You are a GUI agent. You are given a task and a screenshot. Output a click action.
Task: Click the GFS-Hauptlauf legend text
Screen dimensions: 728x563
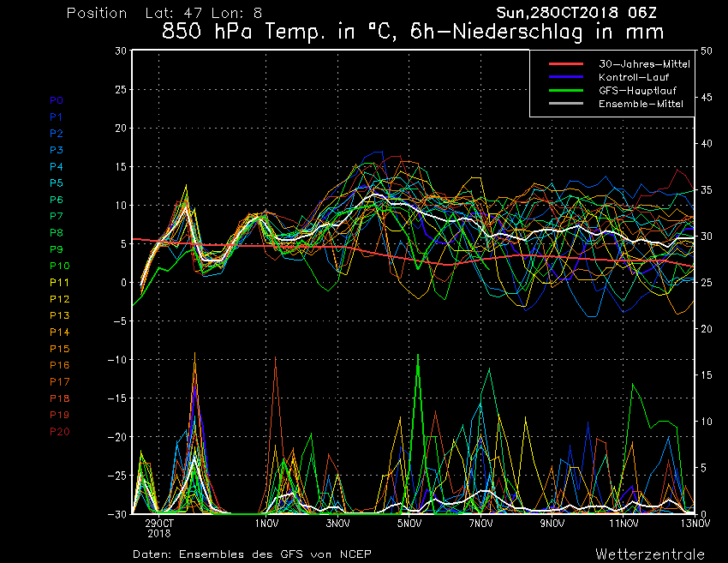(x=637, y=91)
